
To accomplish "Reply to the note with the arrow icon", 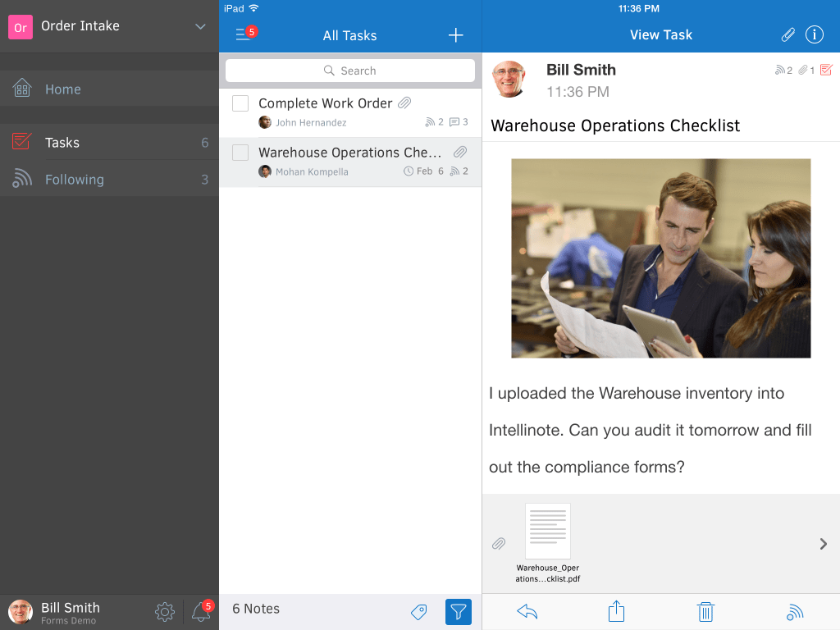I will coord(527,611).
